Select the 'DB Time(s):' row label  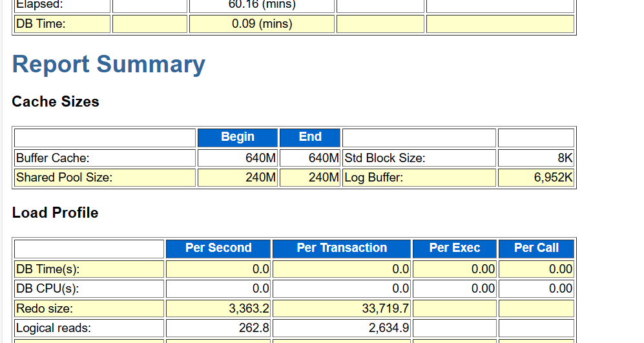[48, 269]
